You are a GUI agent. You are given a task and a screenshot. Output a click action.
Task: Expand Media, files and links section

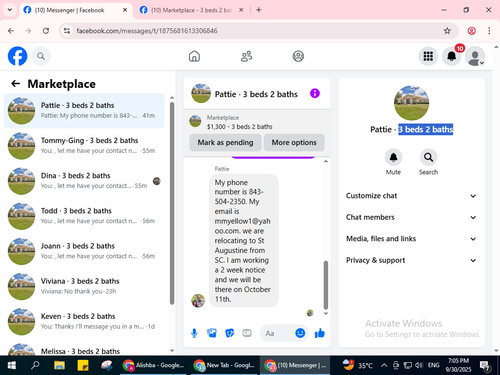[411, 239]
